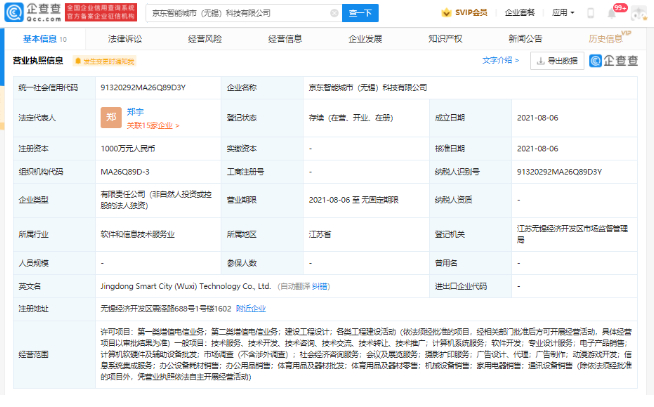Expand the 应用 dropdown
This screenshot has height=407, width=654.
tap(563, 13)
